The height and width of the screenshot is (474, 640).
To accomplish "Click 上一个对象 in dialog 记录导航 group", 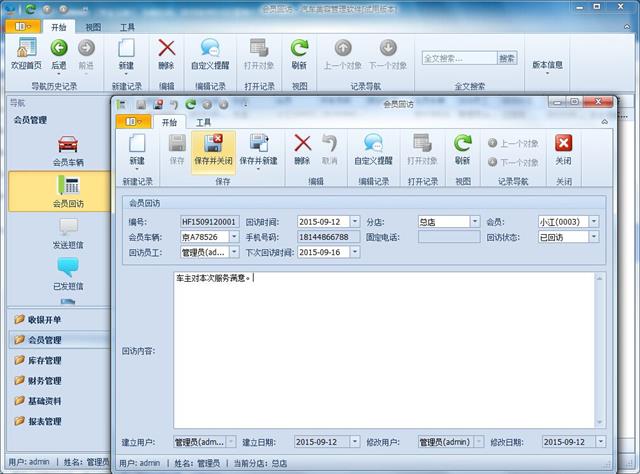I will pyautogui.click(x=513, y=143).
